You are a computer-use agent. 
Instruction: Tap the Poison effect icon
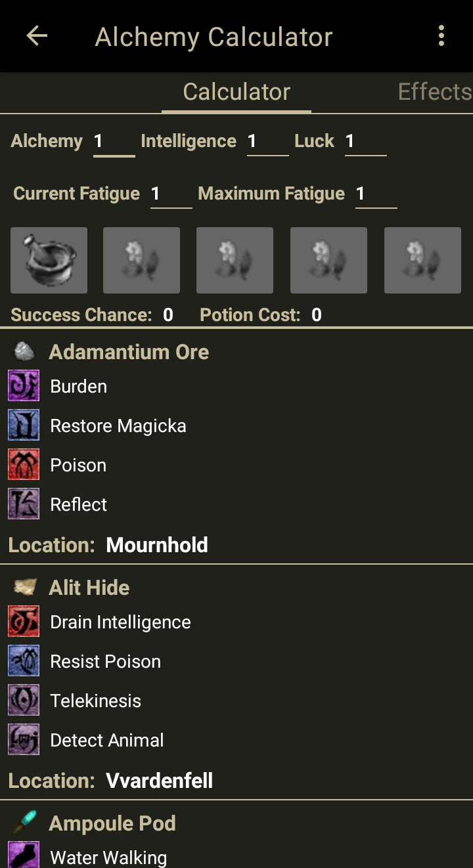click(x=24, y=465)
